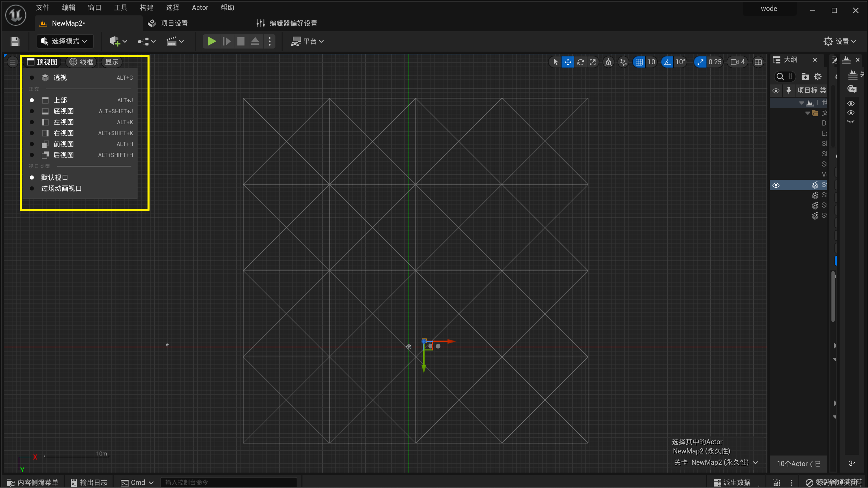Image resolution: width=868 pixels, height=488 pixels.
Task: Open the 工具 menu
Action: coord(121,8)
